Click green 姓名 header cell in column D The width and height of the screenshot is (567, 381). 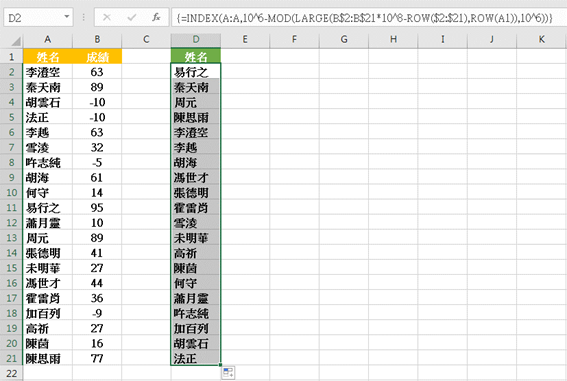(x=196, y=56)
